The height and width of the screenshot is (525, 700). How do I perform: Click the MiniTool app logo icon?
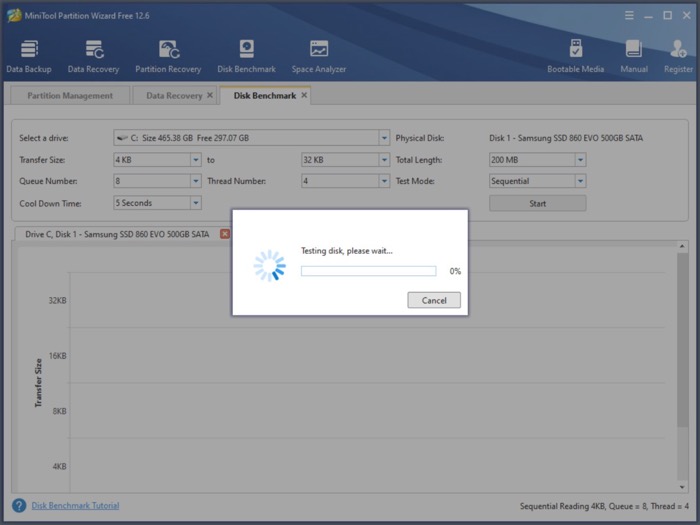pyautogui.click(x=14, y=16)
